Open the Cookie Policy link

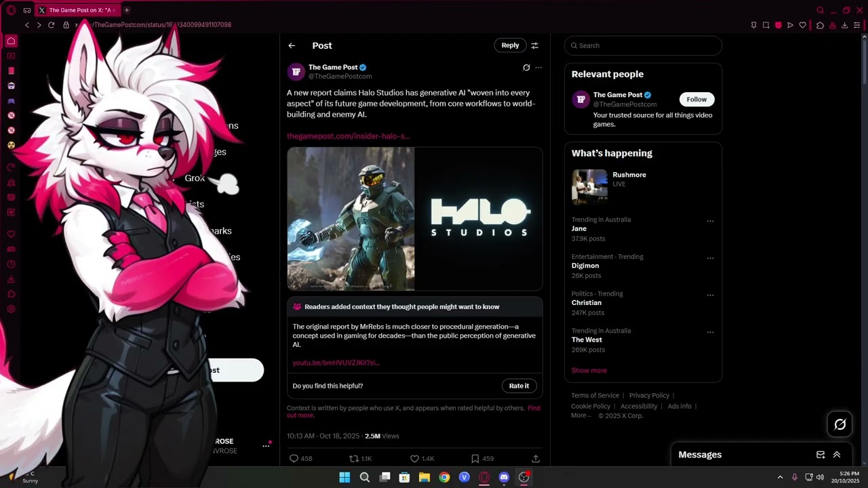(x=591, y=407)
